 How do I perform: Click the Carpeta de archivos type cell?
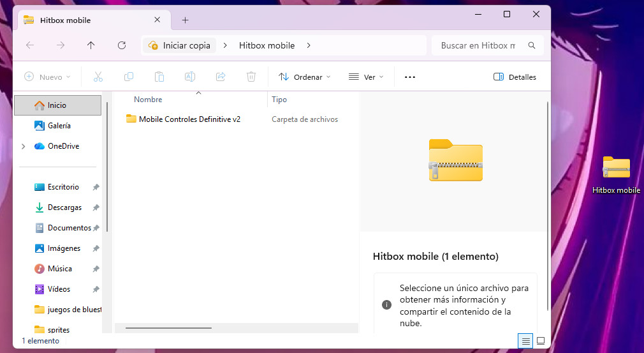[305, 119]
